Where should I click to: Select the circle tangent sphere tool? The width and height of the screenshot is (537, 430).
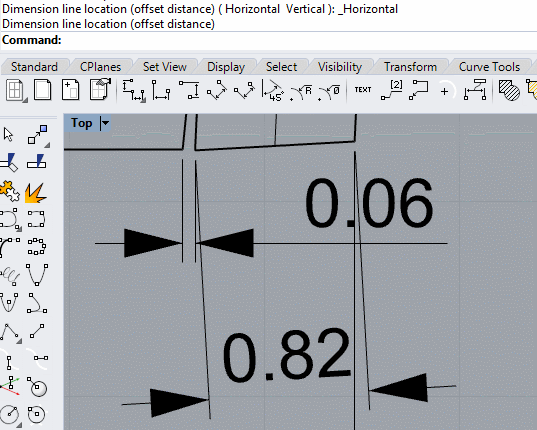point(37,387)
